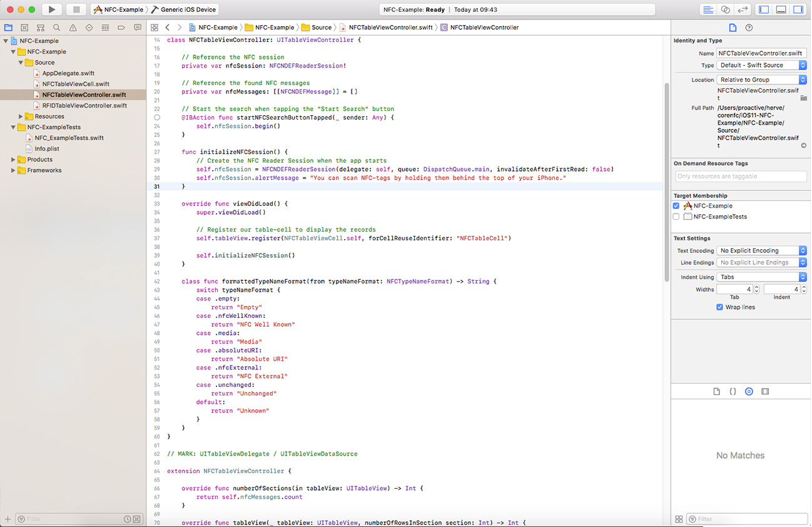This screenshot has height=527, width=812.
Task: Show the Symbol navigator
Action: pos(24,28)
